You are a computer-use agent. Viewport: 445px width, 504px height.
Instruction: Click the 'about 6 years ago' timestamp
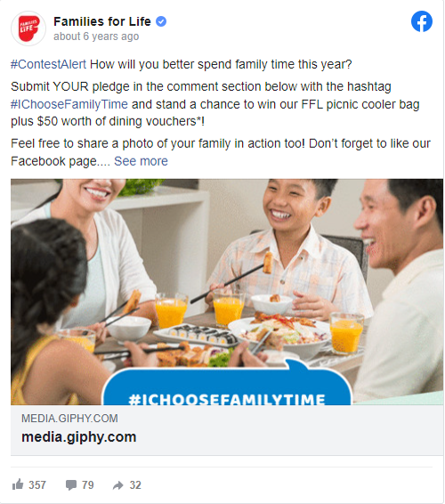coord(96,37)
